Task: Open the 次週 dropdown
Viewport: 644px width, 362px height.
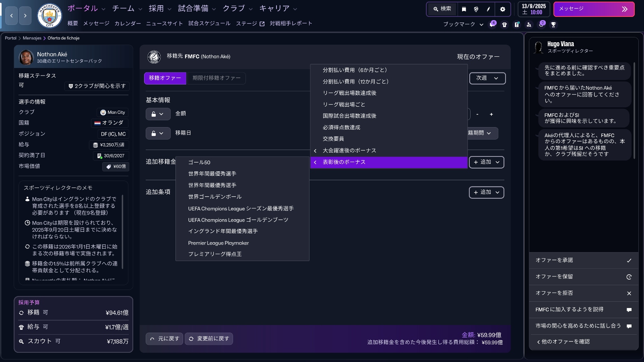Action: pos(487,78)
